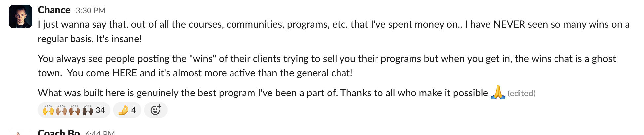Click the 6:44 PM timestamp

pyautogui.click(x=100, y=133)
